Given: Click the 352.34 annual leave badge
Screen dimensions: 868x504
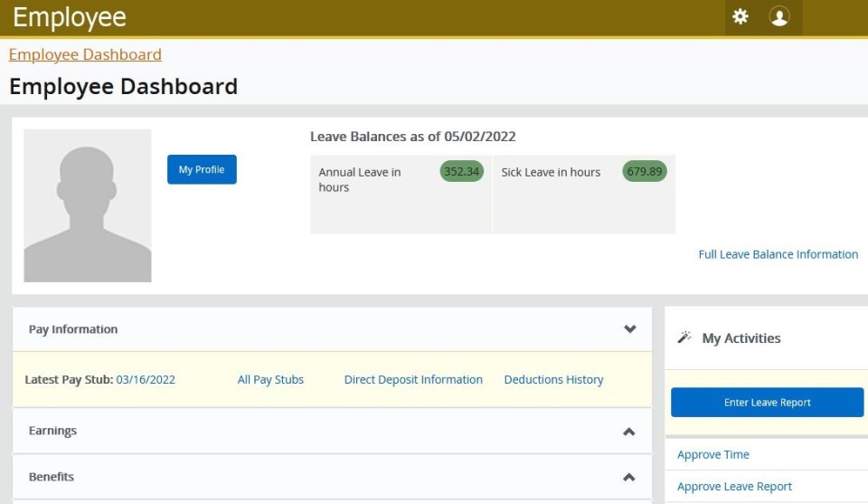Looking at the screenshot, I should (462, 172).
